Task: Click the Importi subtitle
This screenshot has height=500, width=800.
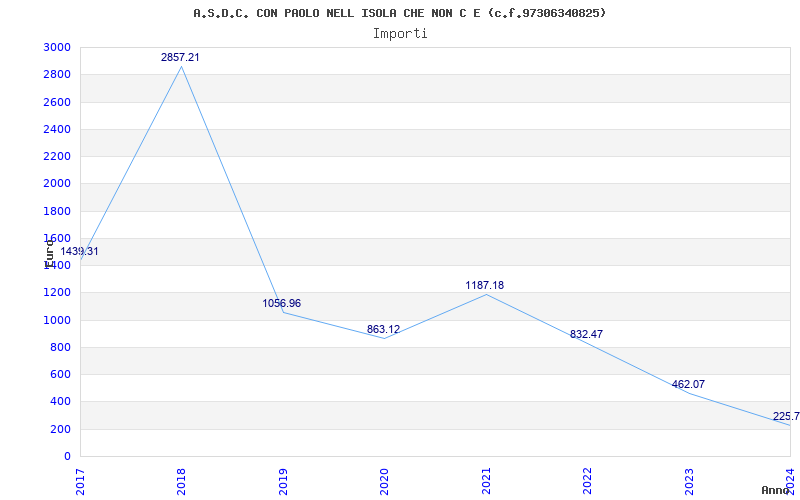Action: tap(400, 34)
